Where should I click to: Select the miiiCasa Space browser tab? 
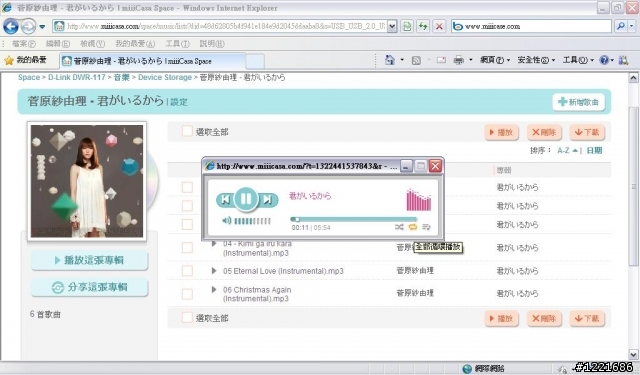click(x=153, y=61)
